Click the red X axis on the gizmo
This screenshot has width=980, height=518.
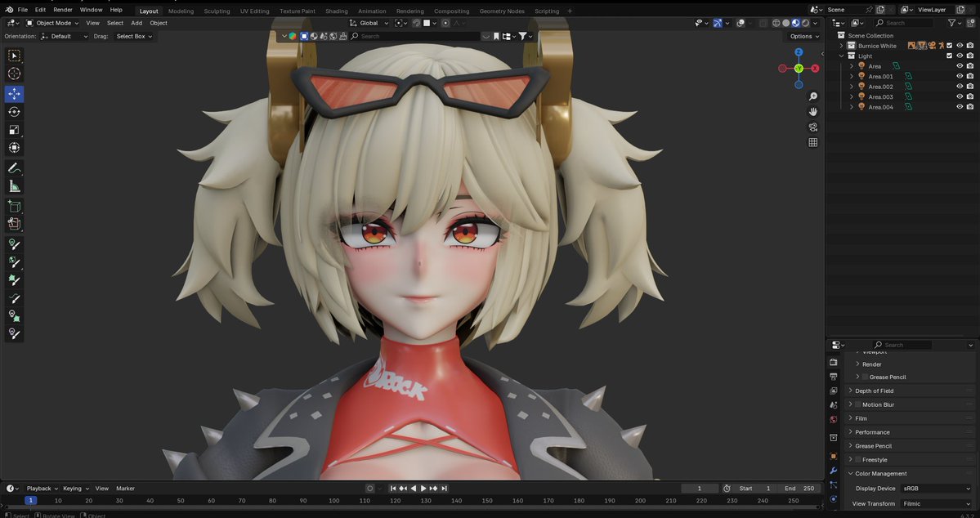pyautogui.click(x=815, y=68)
